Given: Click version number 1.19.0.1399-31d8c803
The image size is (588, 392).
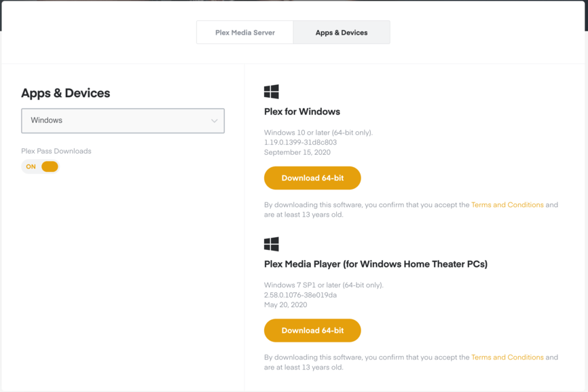Looking at the screenshot, I should tap(300, 143).
